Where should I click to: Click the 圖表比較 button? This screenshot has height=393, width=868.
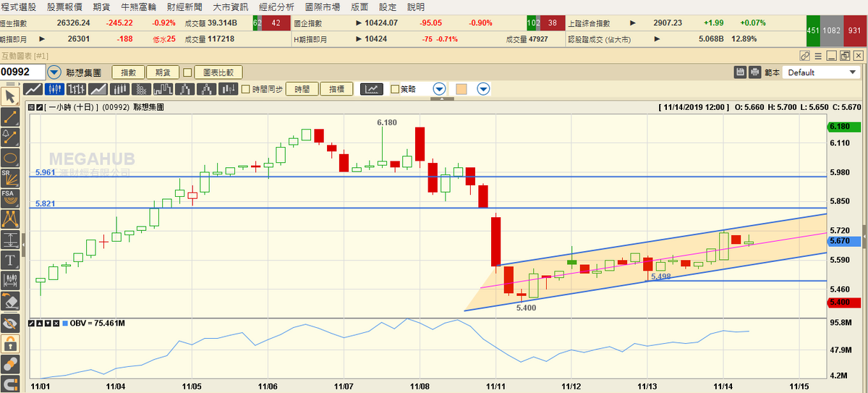[x=218, y=72]
